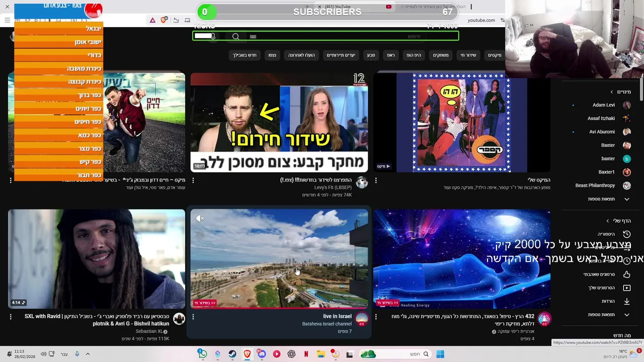This screenshot has width=644, height=362.
Task: Open the 'שידור חירום' video thumbnail
Action: [279, 122]
